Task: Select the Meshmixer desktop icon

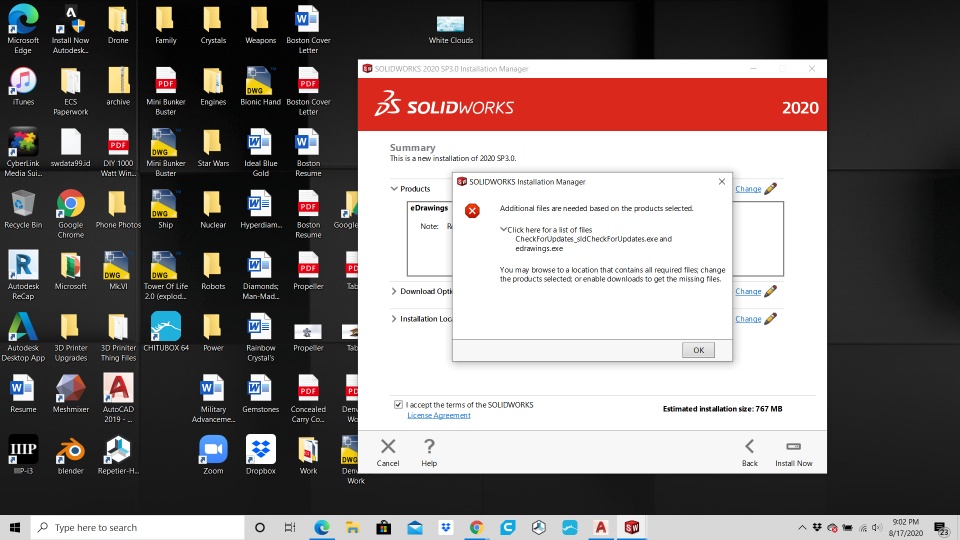Action: pos(70,393)
